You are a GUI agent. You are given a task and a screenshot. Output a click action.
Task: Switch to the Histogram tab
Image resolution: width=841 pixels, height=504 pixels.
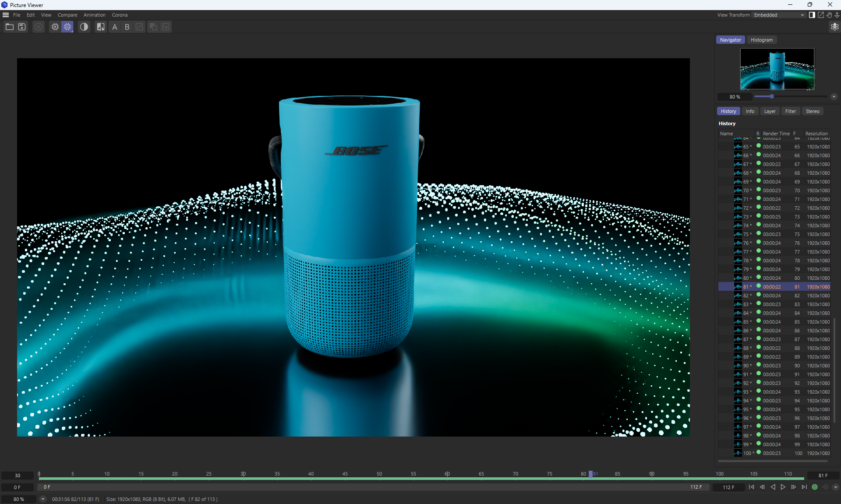(761, 40)
